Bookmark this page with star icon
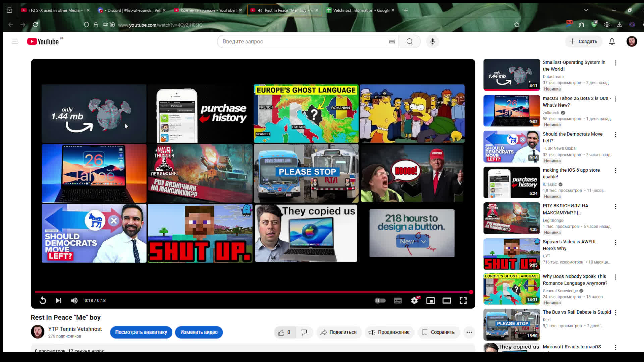The width and height of the screenshot is (644, 362). click(517, 25)
